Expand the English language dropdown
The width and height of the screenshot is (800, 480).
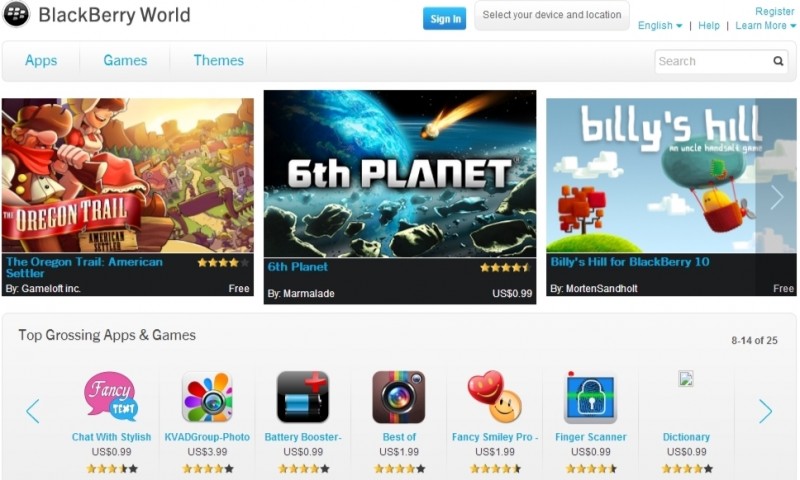(660, 26)
